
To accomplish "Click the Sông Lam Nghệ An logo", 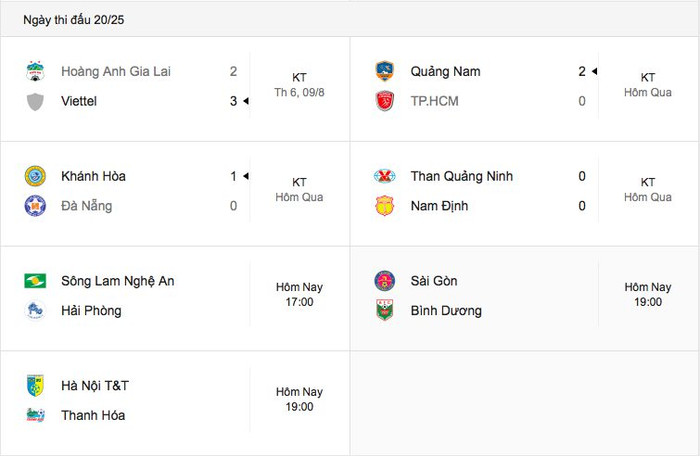I will click(x=35, y=281).
